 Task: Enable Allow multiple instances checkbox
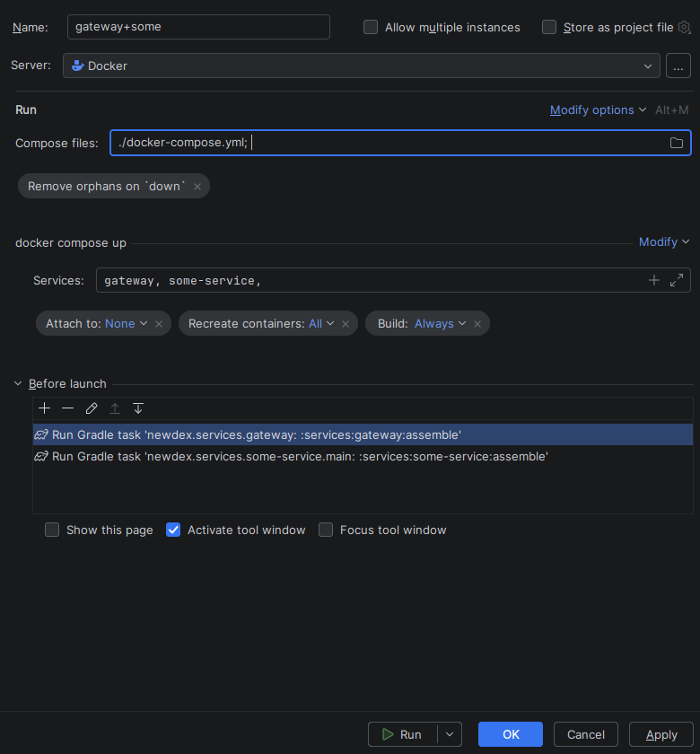click(371, 27)
